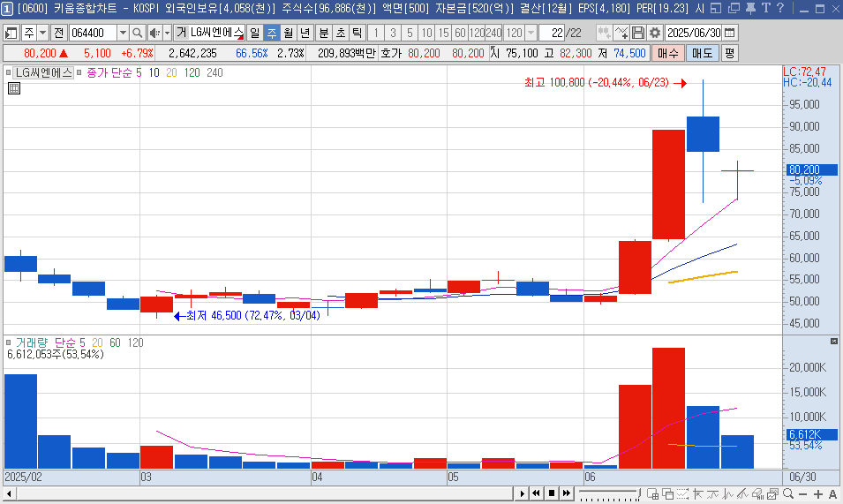
Task: Play the chart replay
Action: [522, 493]
